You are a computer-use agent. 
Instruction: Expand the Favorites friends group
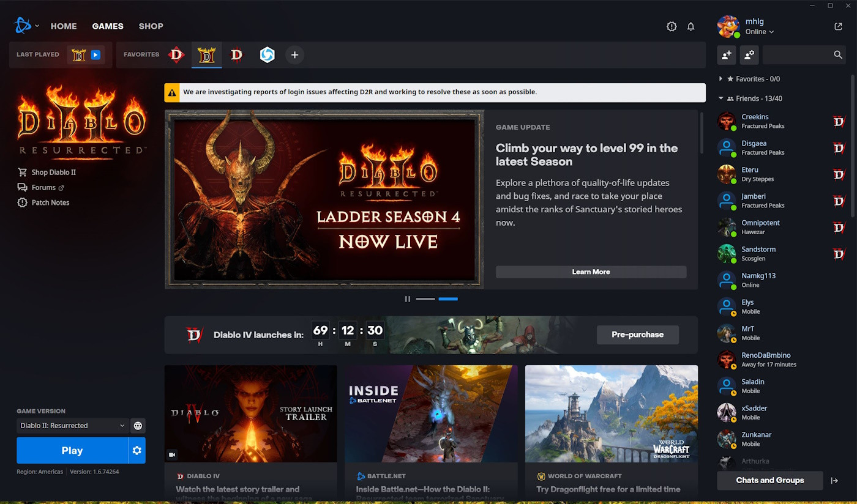click(721, 79)
